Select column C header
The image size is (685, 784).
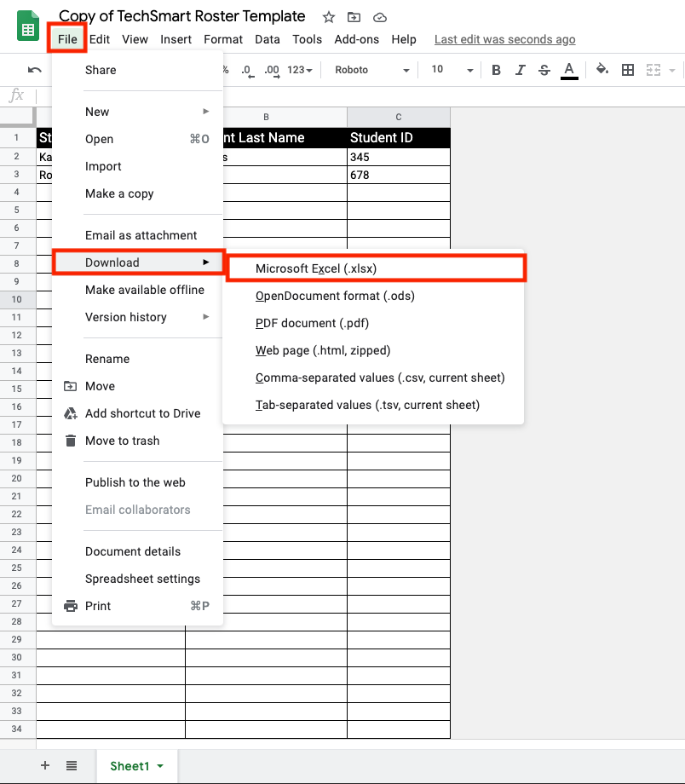point(399,117)
